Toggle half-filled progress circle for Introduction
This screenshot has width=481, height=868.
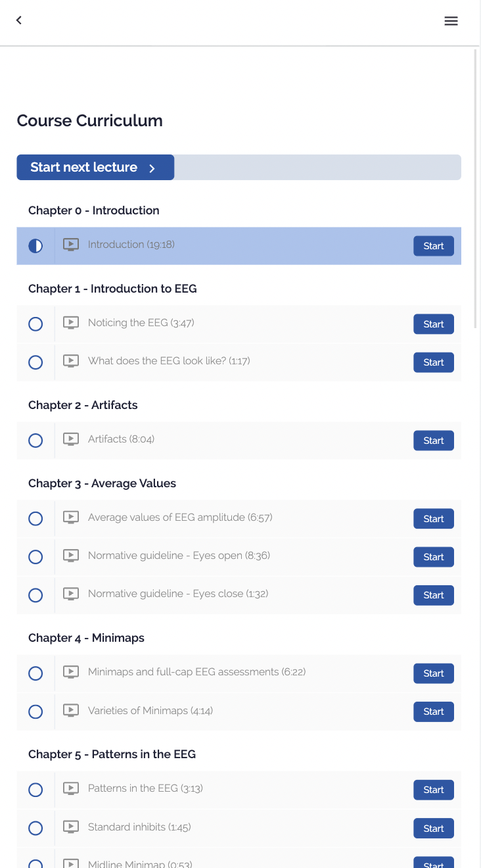(x=35, y=246)
